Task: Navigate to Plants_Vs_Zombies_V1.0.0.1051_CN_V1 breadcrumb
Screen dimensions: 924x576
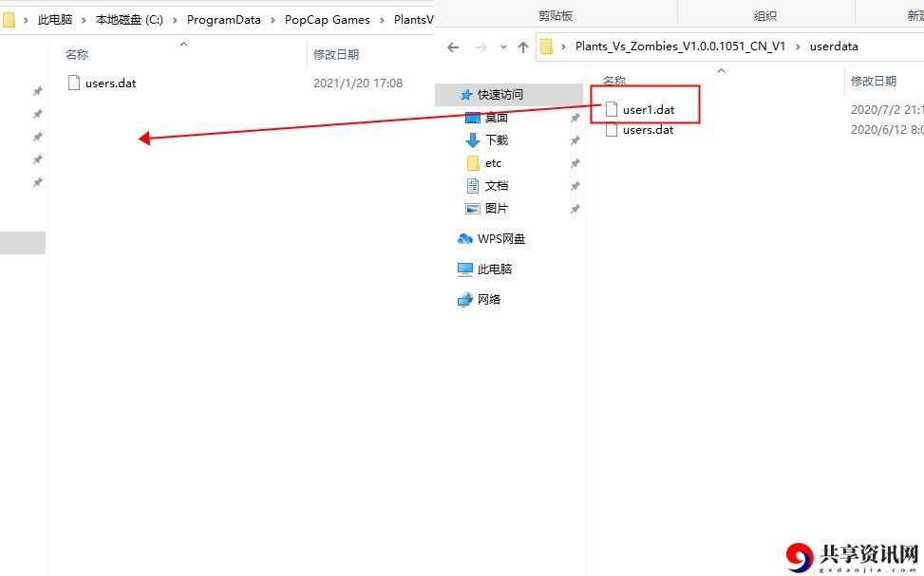Action: [x=680, y=46]
